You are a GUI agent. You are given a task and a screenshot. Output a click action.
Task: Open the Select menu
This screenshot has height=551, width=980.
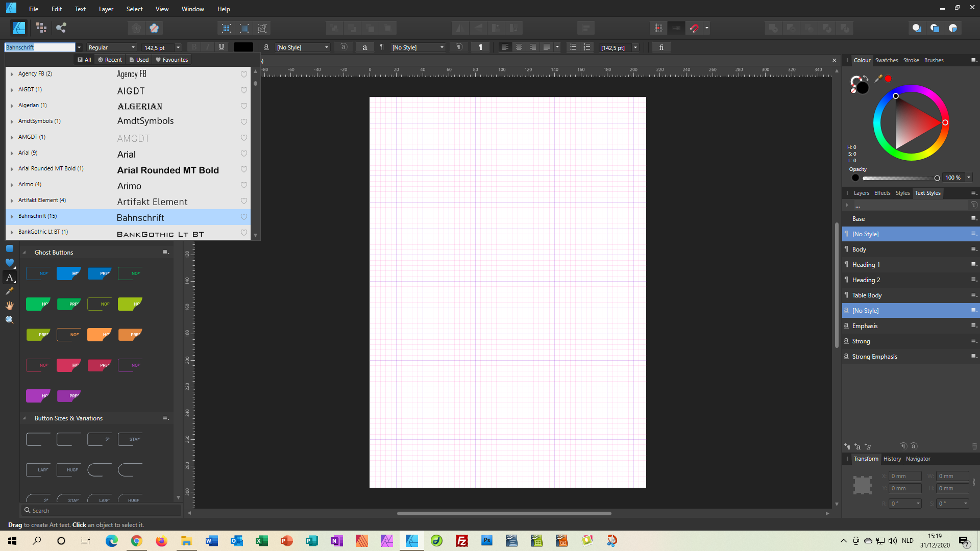point(135,9)
